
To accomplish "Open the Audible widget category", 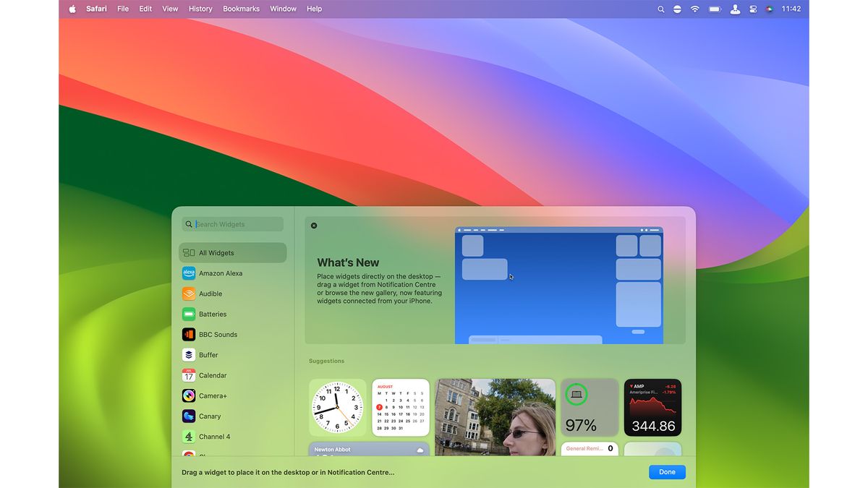I will pyautogui.click(x=210, y=294).
